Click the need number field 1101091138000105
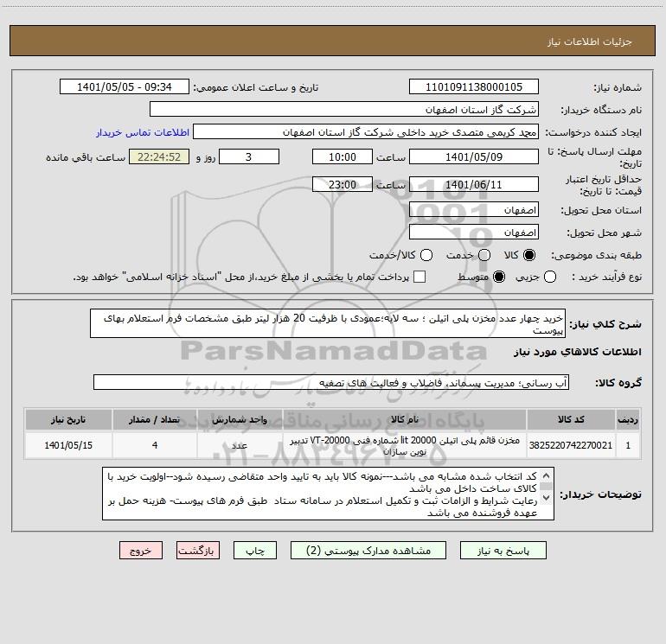 (x=474, y=86)
